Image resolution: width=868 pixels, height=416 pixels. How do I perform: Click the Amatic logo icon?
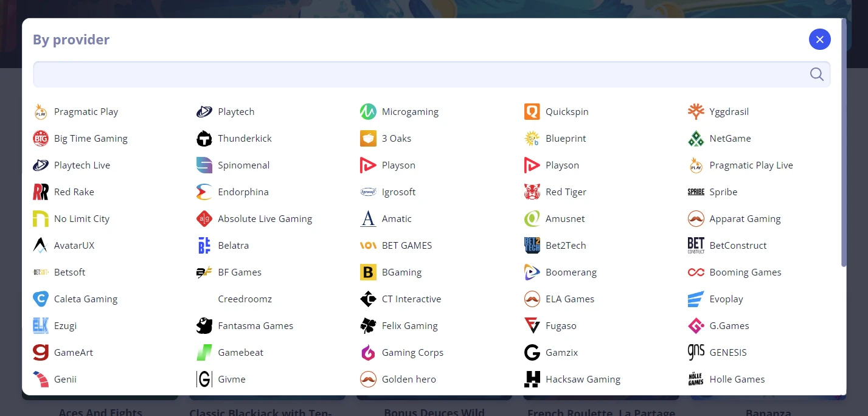368,219
